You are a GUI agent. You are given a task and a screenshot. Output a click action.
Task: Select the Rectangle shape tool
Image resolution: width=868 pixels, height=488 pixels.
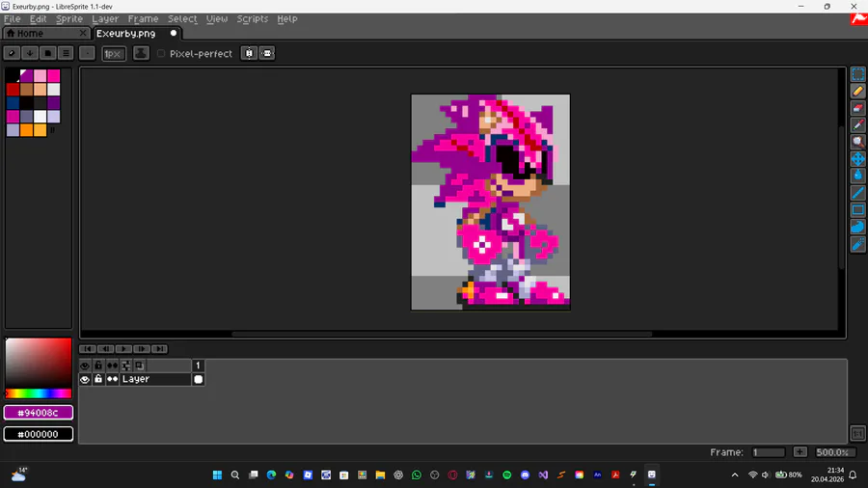(x=857, y=210)
